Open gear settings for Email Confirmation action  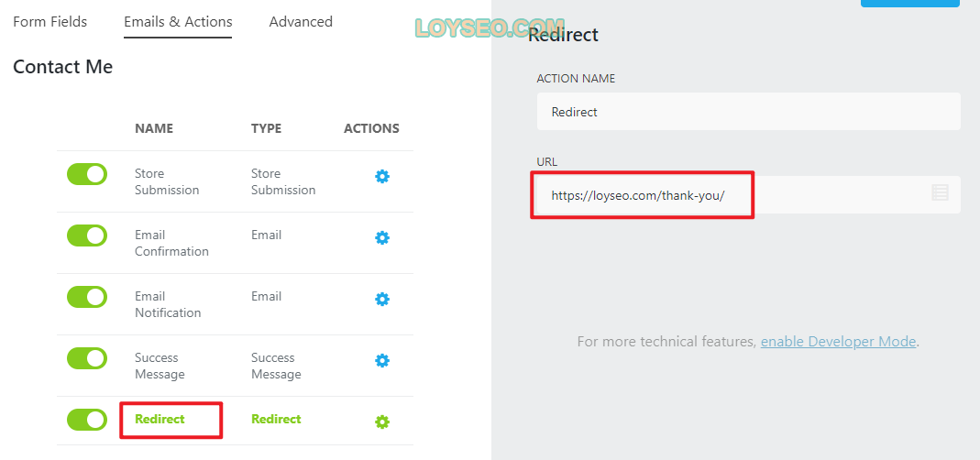tap(382, 238)
